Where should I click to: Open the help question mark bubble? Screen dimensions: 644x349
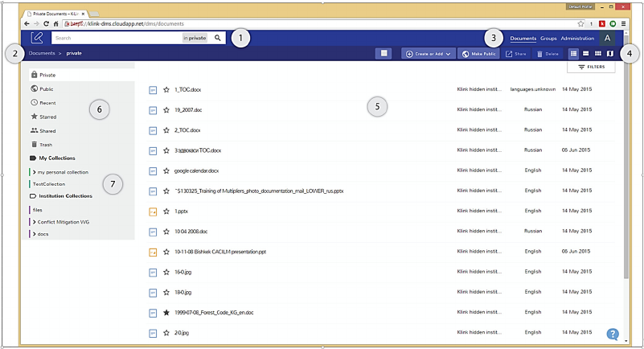pos(613,334)
